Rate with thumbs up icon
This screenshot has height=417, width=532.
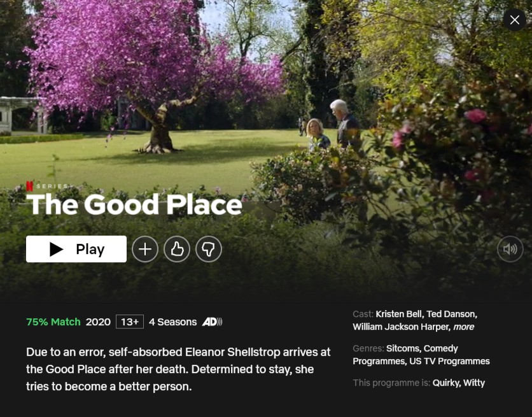tap(177, 249)
